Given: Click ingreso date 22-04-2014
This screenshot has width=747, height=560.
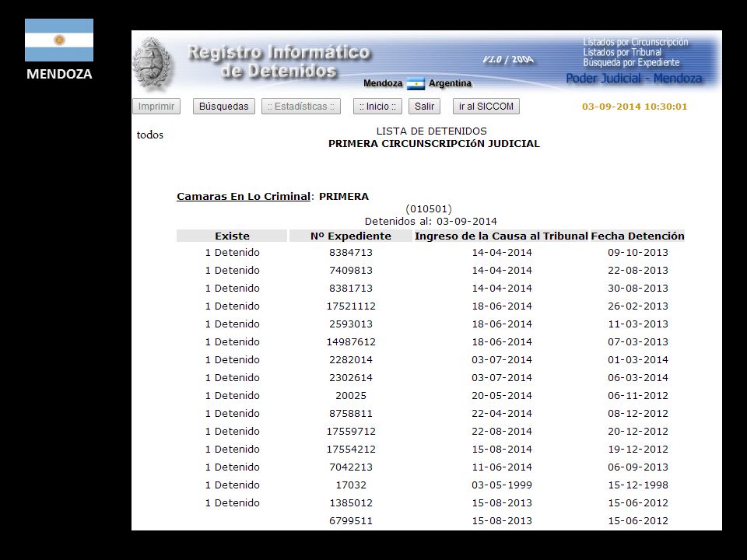Looking at the screenshot, I should [x=502, y=413].
